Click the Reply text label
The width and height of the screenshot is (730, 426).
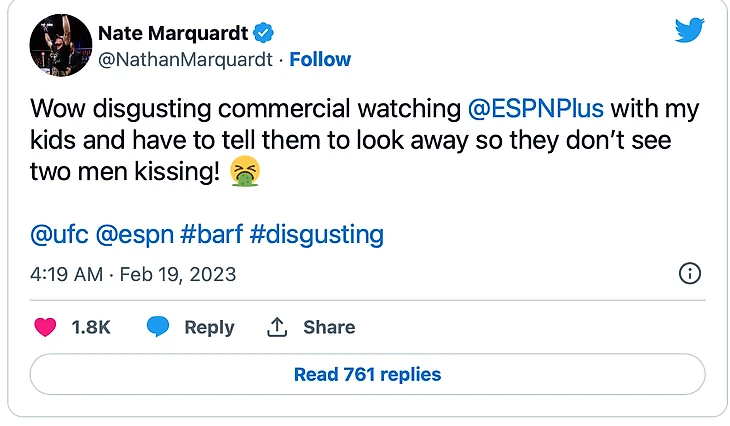coord(209,327)
